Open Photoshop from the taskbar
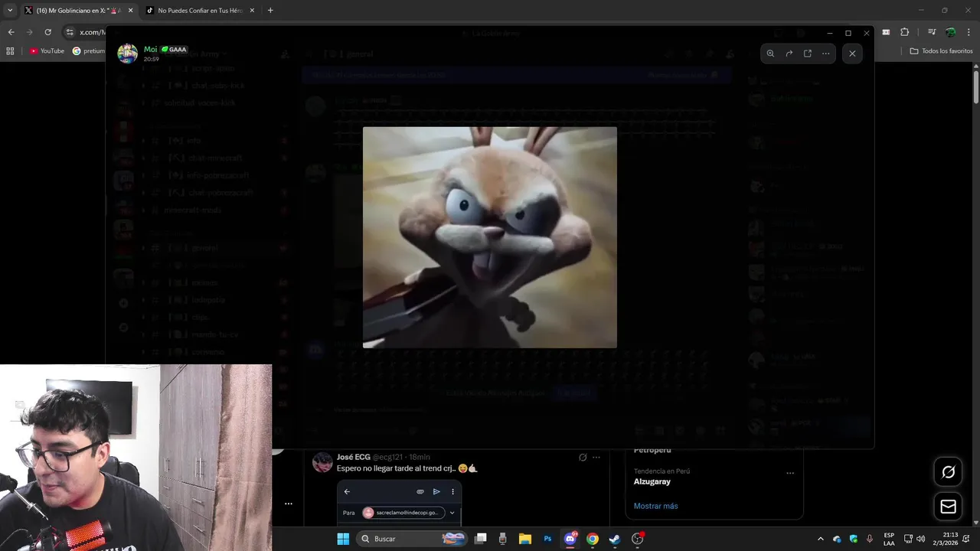 coord(547,539)
